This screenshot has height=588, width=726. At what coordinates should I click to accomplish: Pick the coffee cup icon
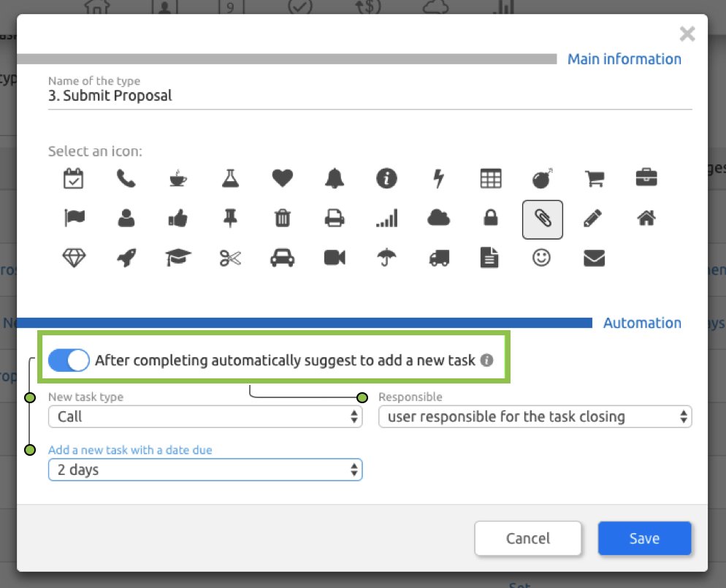(178, 178)
